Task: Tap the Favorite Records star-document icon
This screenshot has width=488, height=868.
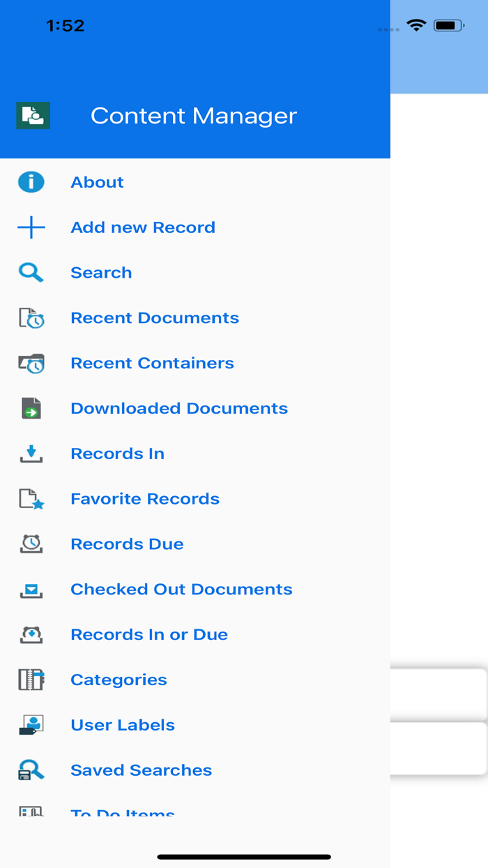Action: (31, 499)
